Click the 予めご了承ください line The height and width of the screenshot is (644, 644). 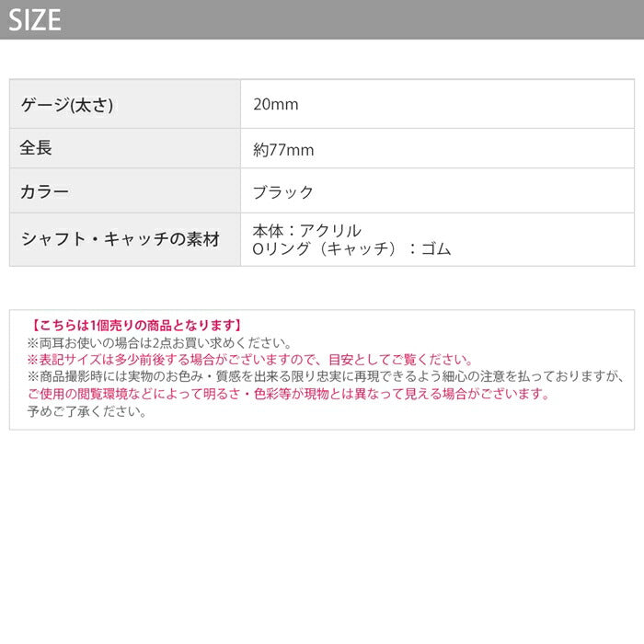(86, 412)
